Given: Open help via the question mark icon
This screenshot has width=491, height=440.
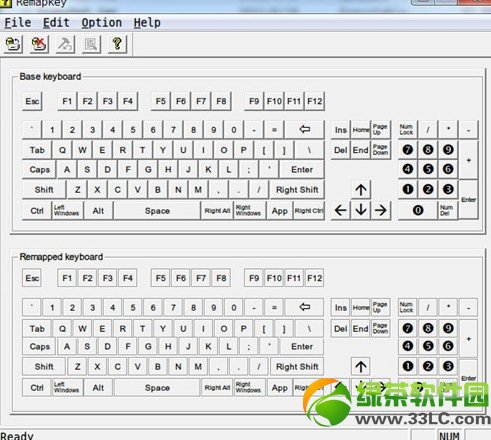Looking at the screenshot, I should [117, 44].
